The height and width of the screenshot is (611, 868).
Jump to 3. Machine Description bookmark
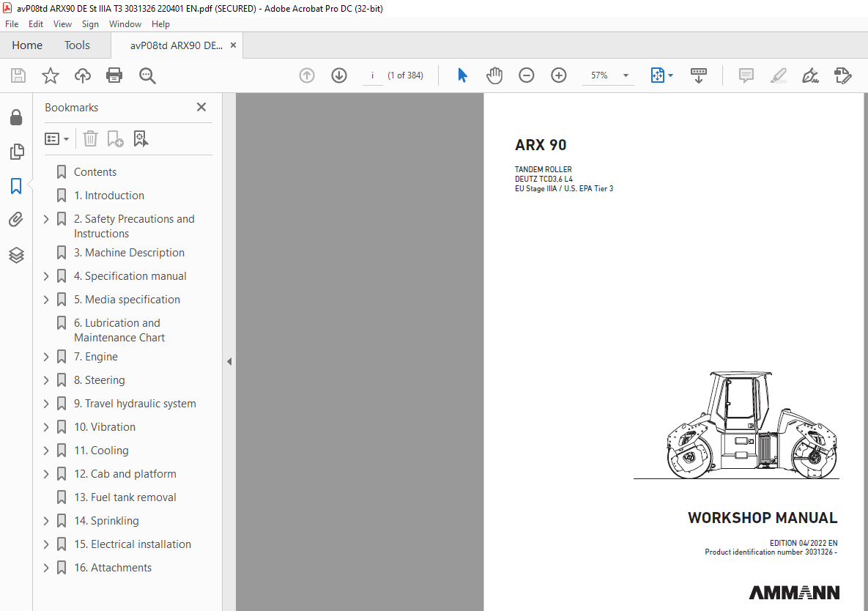point(129,252)
